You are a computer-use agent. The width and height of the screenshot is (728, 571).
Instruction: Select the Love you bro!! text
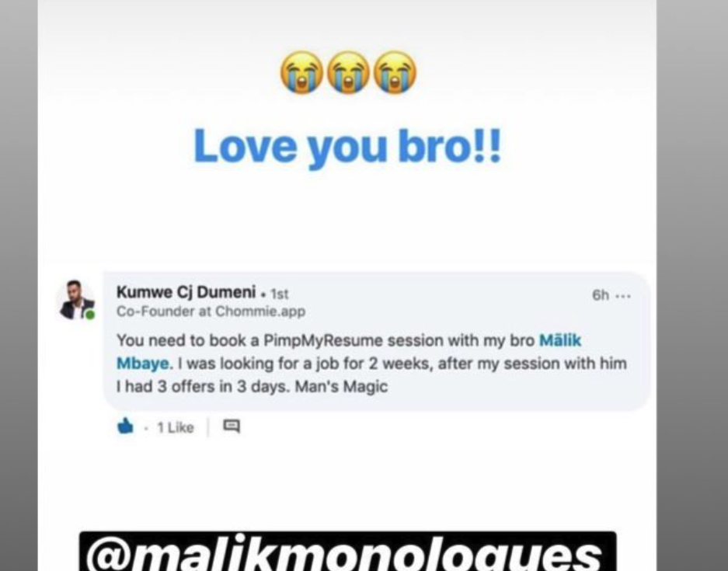[x=348, y=146]
